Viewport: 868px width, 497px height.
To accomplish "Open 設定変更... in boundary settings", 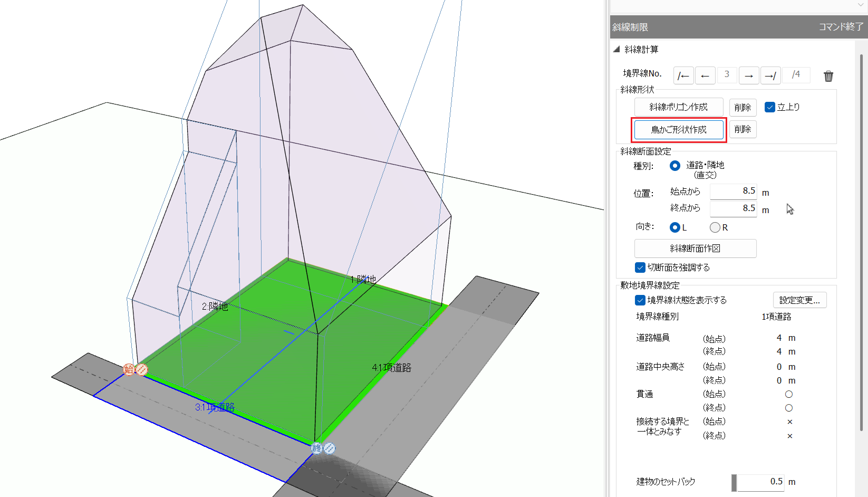I will point(800,300).
